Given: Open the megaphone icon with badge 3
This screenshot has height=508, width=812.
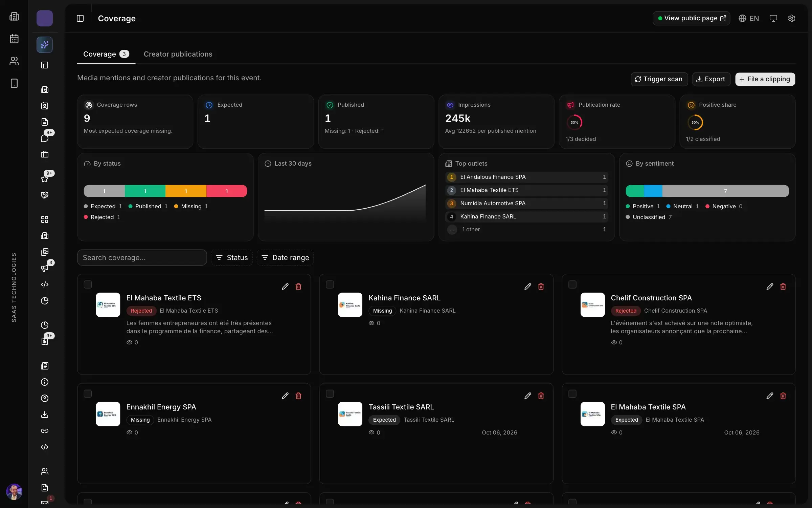Looking at the screenshot, I should 45,268.
